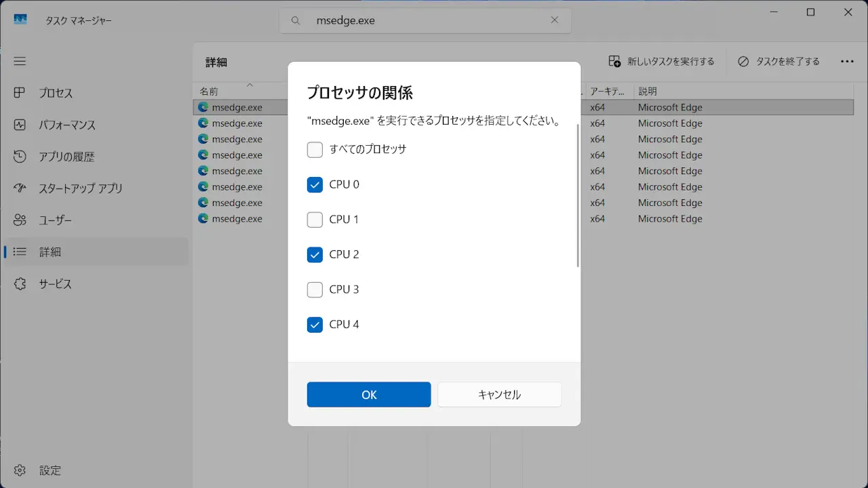Open App history (アプリの履歴) icon
This screenshot has width=868, height=488.
[x=20, y=157]
